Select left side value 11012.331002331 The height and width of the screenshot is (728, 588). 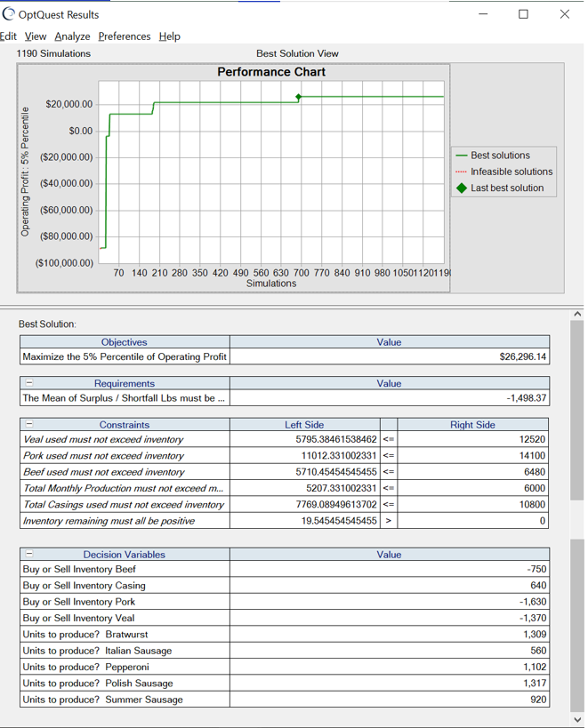point(339,455)
